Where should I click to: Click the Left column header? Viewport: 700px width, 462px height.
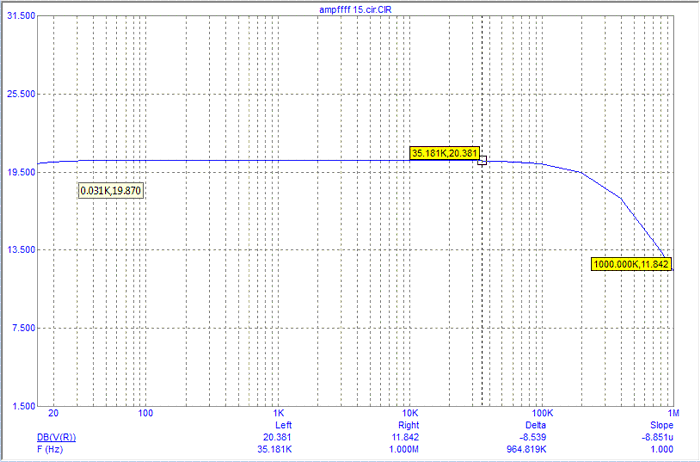[283, 425]
